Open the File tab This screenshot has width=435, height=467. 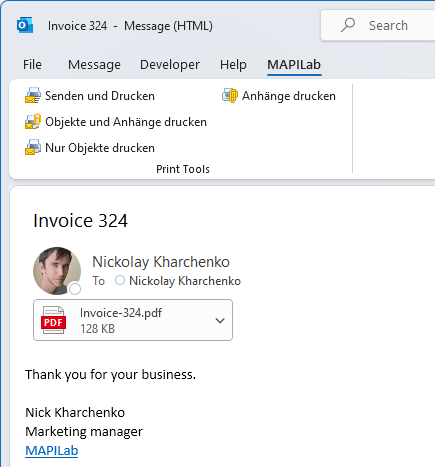click(32, 64)
